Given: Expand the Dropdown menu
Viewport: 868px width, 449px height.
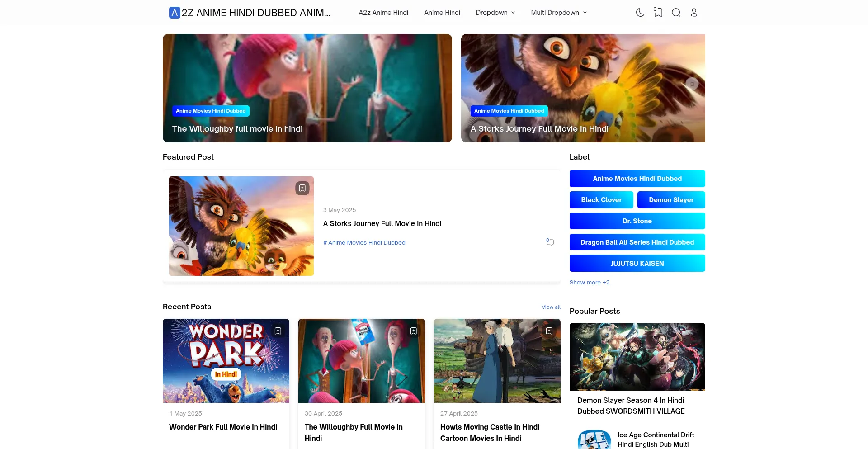Looking at the screenshot, I should (495, 13).
